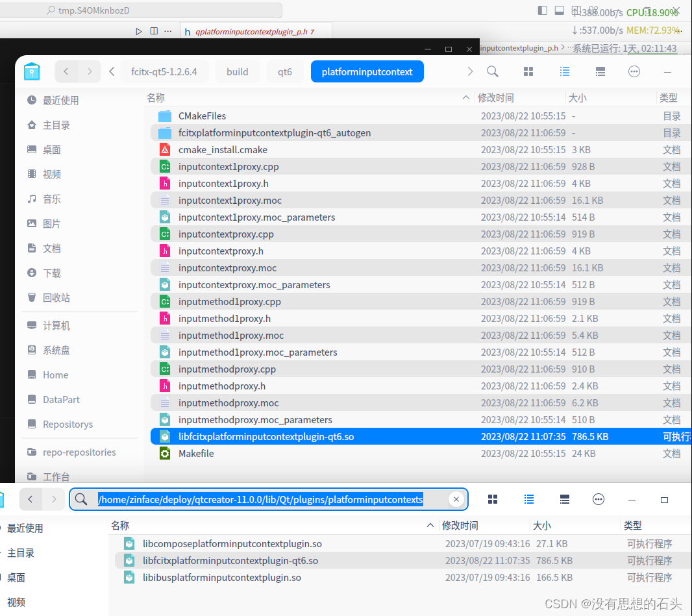692x616 pixels.
Task: Select fcitxplatforminputcontextplugin-qt6_autogen folder
Action: 421,133
